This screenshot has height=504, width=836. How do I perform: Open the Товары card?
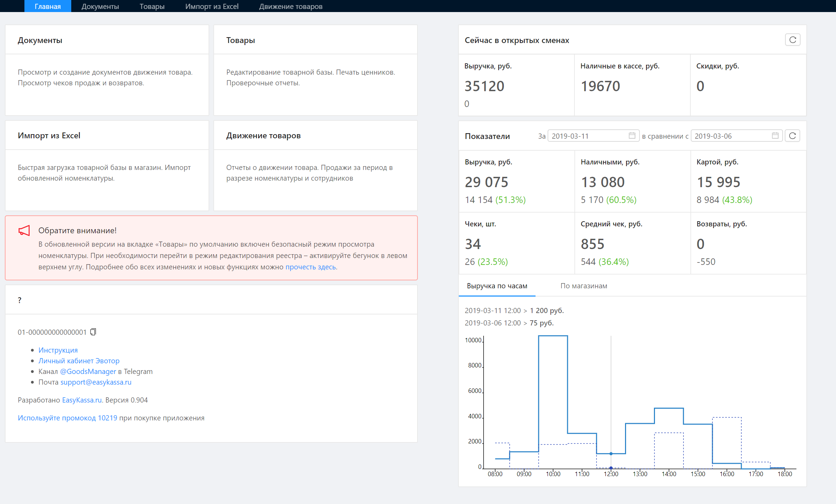click(x=316, y=70)
